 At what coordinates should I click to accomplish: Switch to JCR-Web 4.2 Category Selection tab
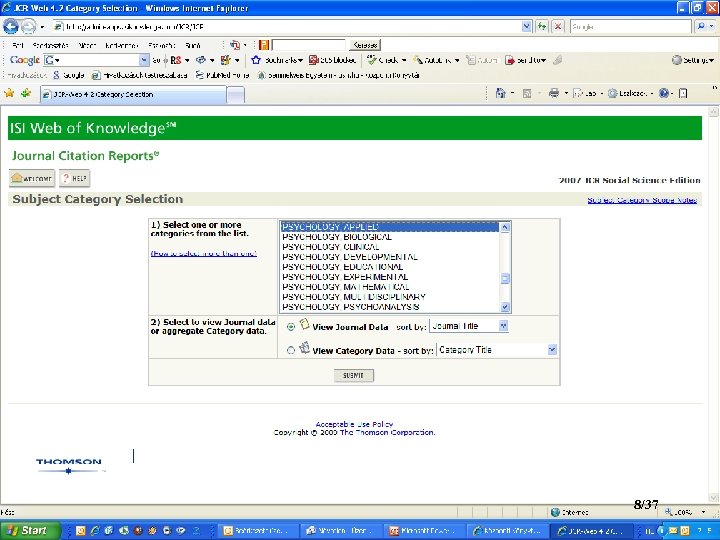click(133, 94)
